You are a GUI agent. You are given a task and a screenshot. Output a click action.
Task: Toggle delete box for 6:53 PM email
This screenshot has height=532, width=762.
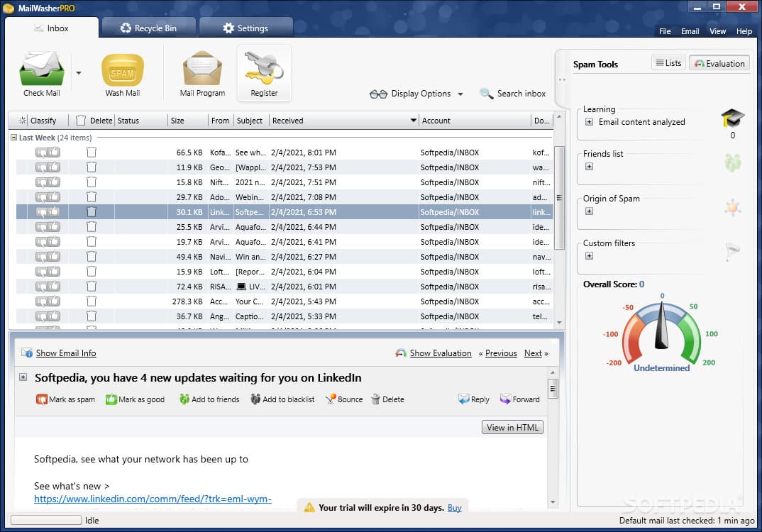92,212
